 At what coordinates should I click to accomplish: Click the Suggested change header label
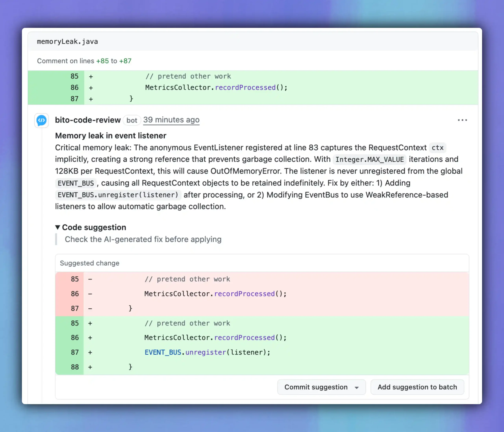(x=90, y=263)
